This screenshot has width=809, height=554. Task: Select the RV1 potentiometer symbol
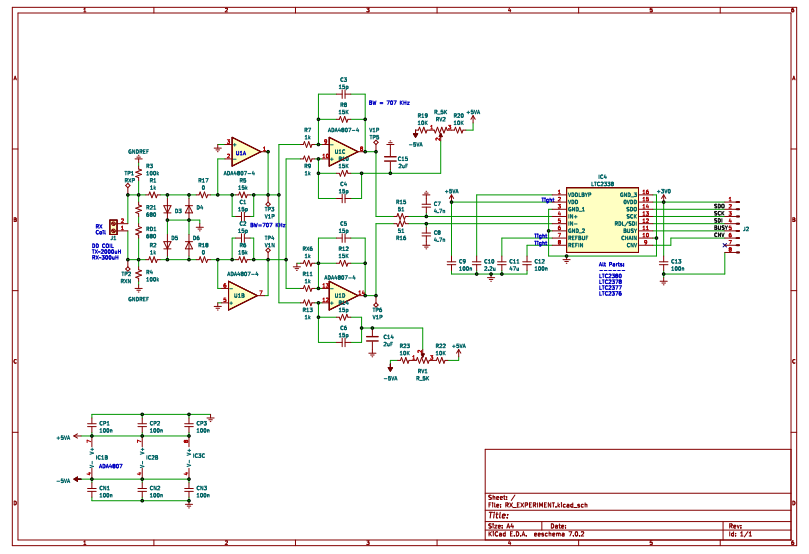(x=423, y=360)
